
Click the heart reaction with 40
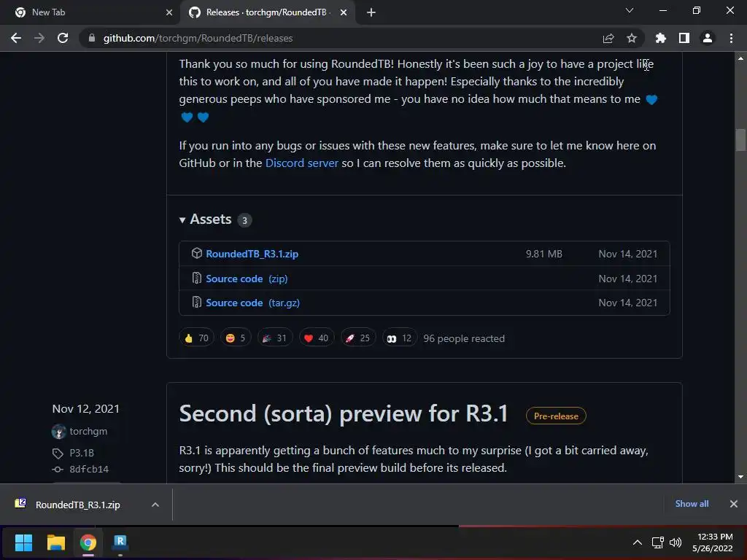(317, 338)
